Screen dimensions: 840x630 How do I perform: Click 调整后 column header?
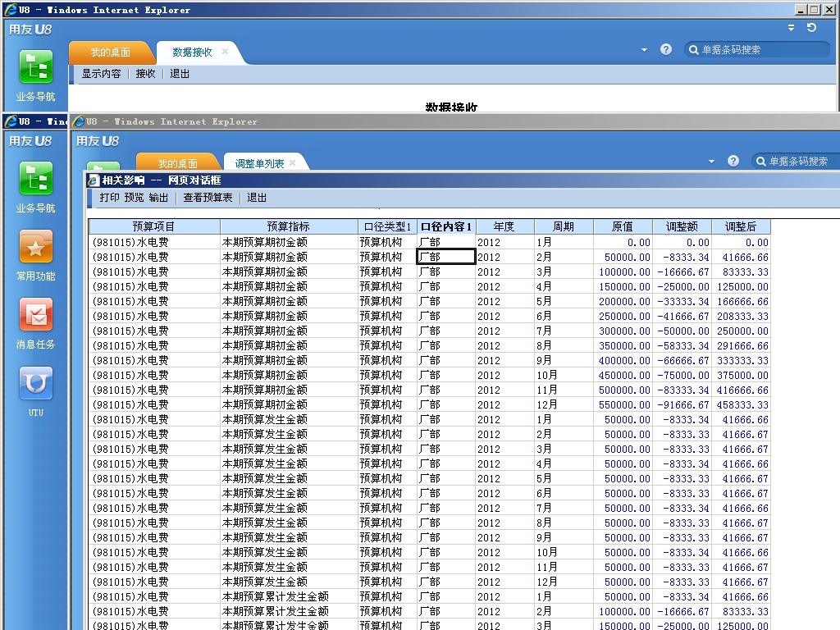[x=741, y=226]
